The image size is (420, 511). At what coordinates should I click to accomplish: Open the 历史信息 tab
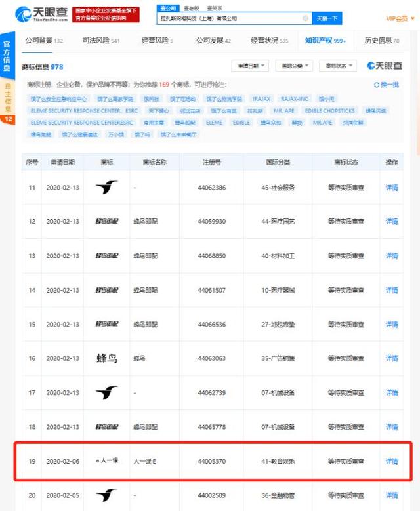tap(382, 41)
